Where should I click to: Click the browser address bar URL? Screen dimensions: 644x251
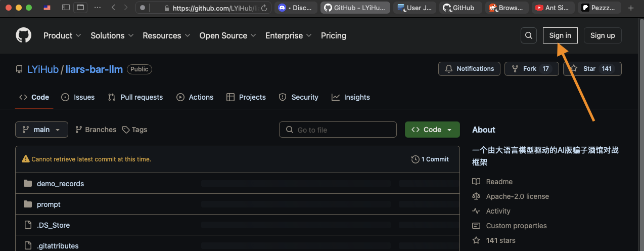(x=216, y=8)
